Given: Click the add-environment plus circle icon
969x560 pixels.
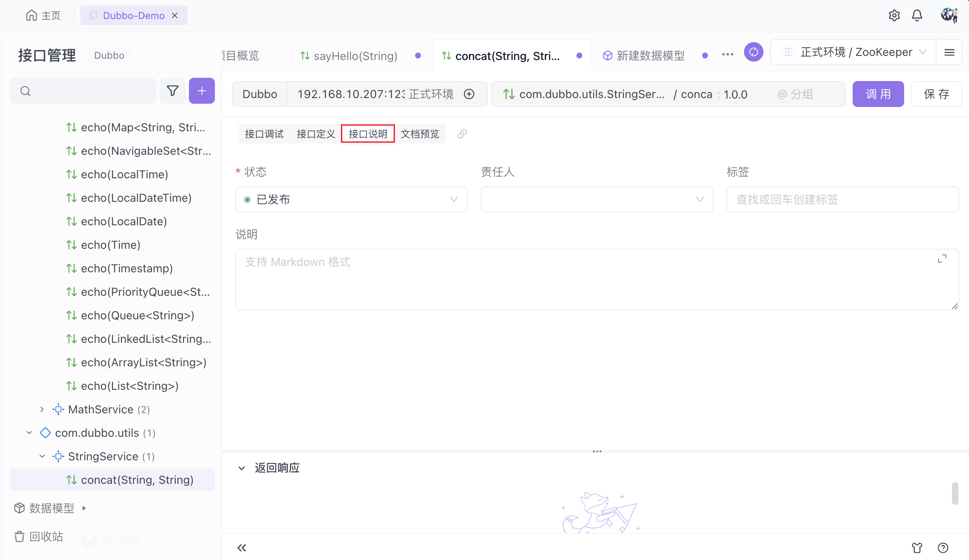Looking at the screenshot, I should tap(469, 94).
